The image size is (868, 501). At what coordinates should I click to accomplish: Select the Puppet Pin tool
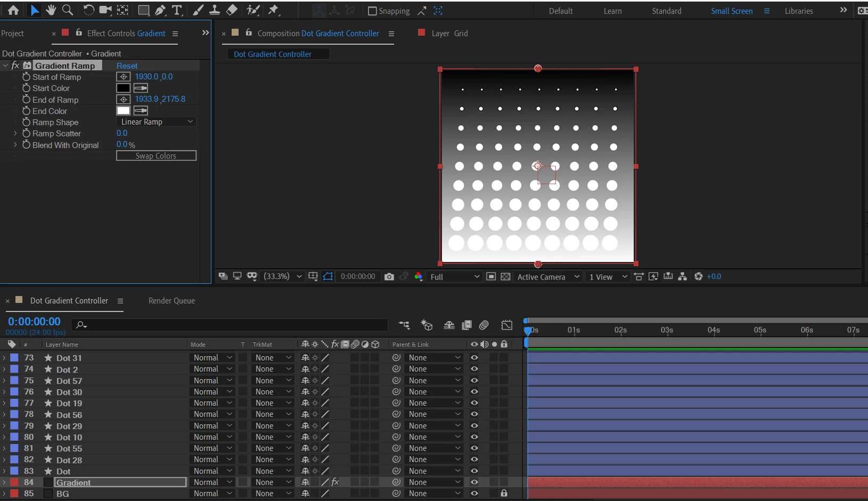click(x=273, y=10)
